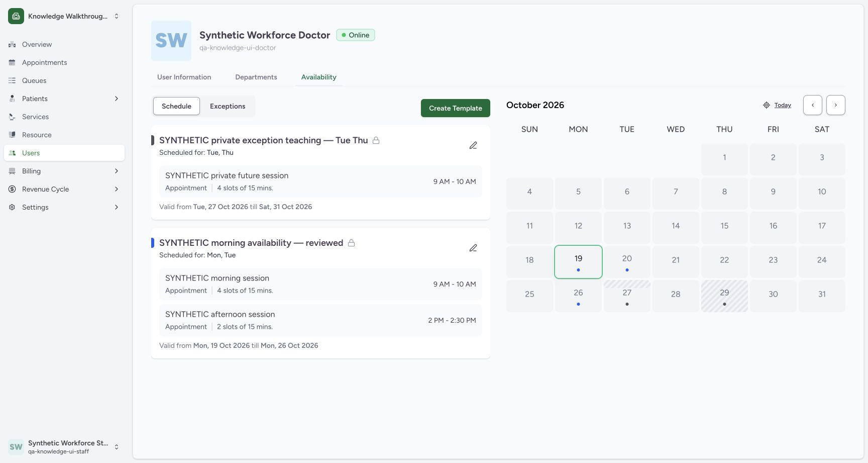Edit the private exception teaching template
Screen dimensions: 868x463
click(473, 145)
